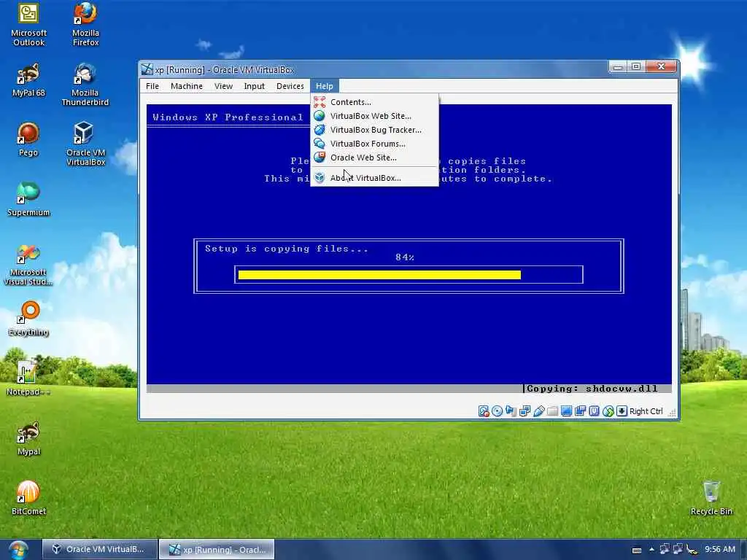Click the Windows Start orb
This screenshot has width=747, height=560.
(x=18, y=550)
